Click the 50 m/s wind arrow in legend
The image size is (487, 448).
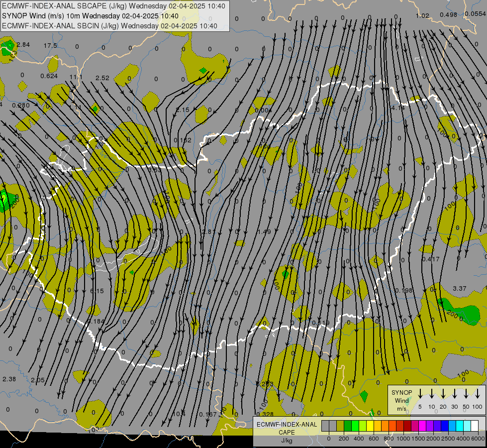pos(466,394)
